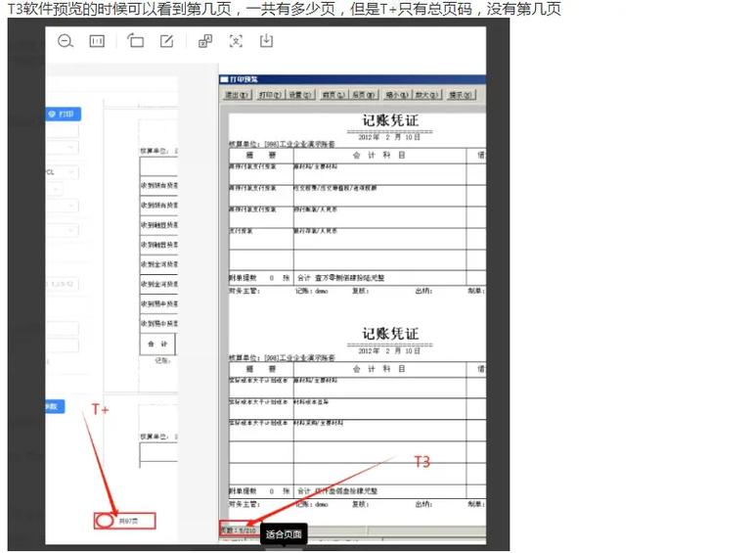
Task: Click the 适合页面 tooltip label
Action: (284, 534)
